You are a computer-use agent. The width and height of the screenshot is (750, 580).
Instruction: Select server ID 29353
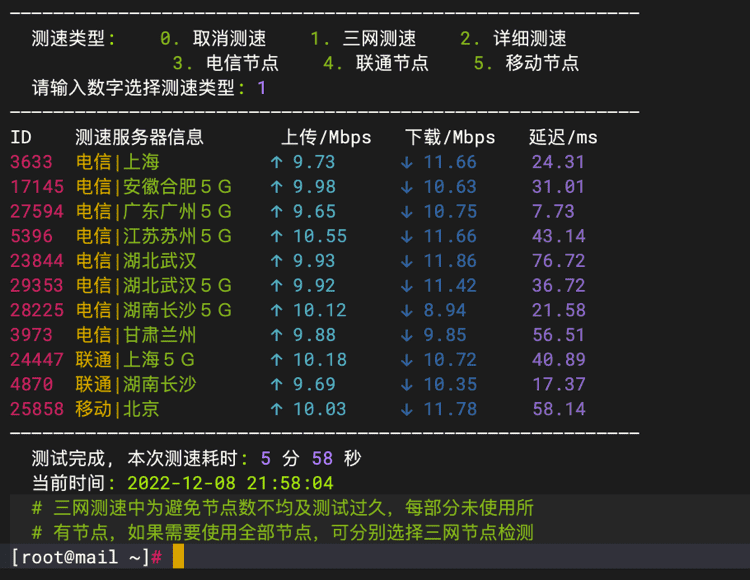point(37,286)
